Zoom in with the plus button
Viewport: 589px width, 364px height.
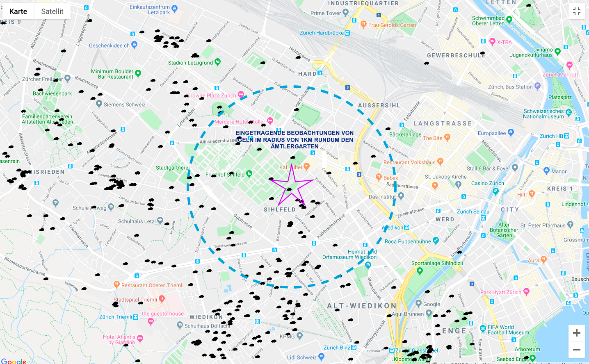pyautogui.click(x=576, y=333)
